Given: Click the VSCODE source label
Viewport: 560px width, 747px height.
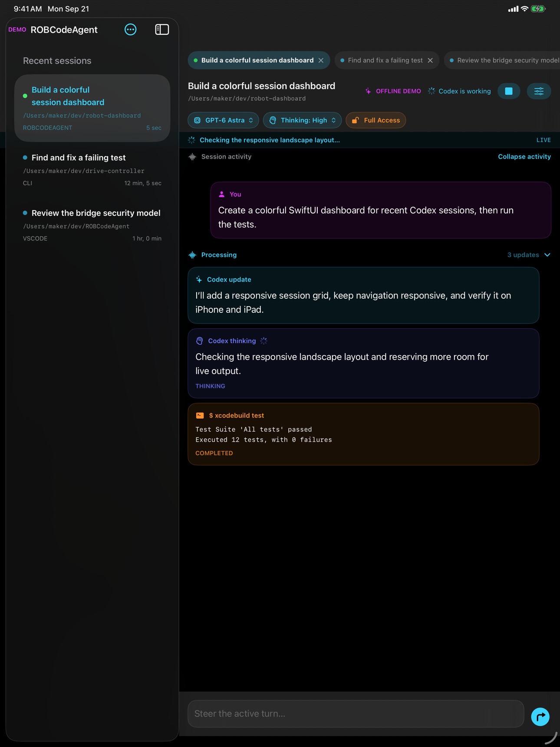Looking at the screenshot, I should point(35,238).
